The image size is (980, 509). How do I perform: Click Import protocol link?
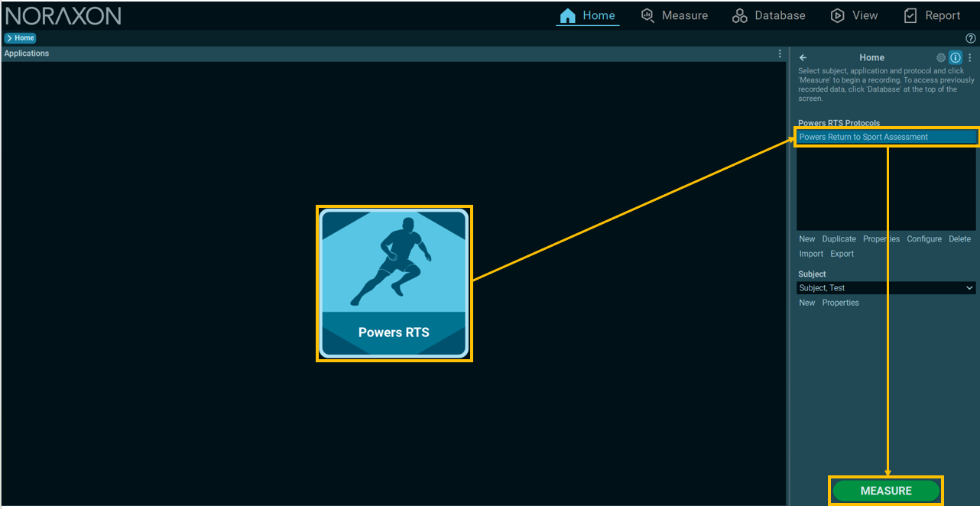811,254
